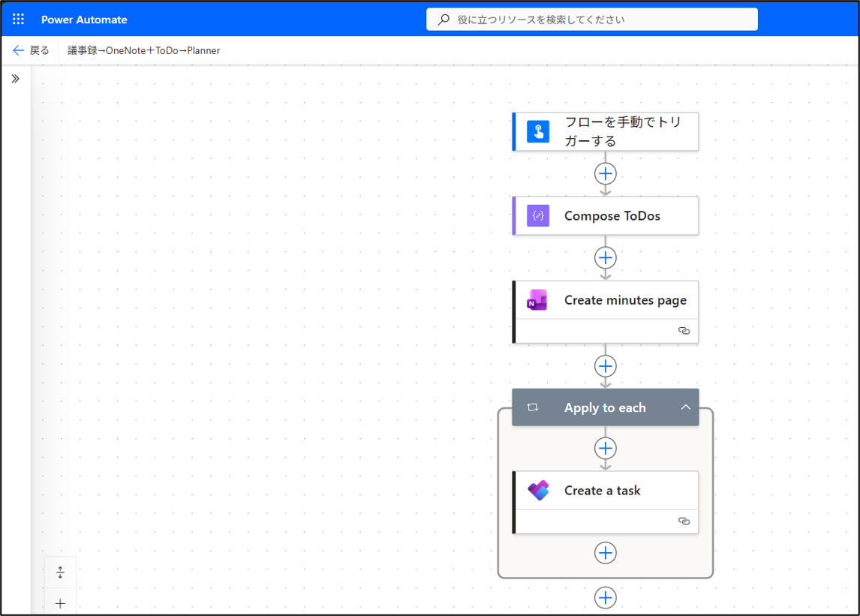Add a step above Create a task
This screenshot has width=860, height=616.
(x=606, y=448)
